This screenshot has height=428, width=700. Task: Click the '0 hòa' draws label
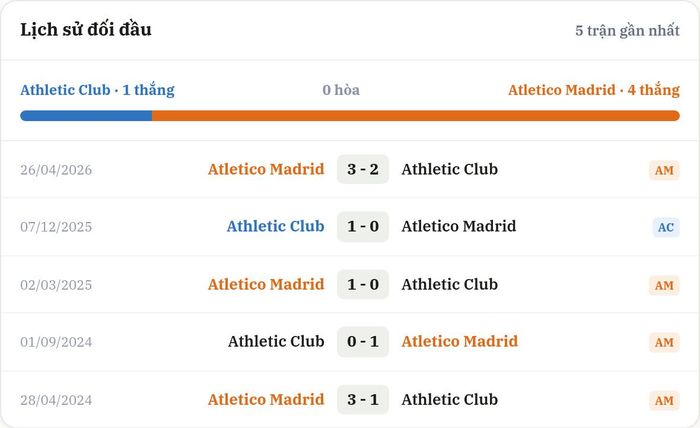[341, 90]
